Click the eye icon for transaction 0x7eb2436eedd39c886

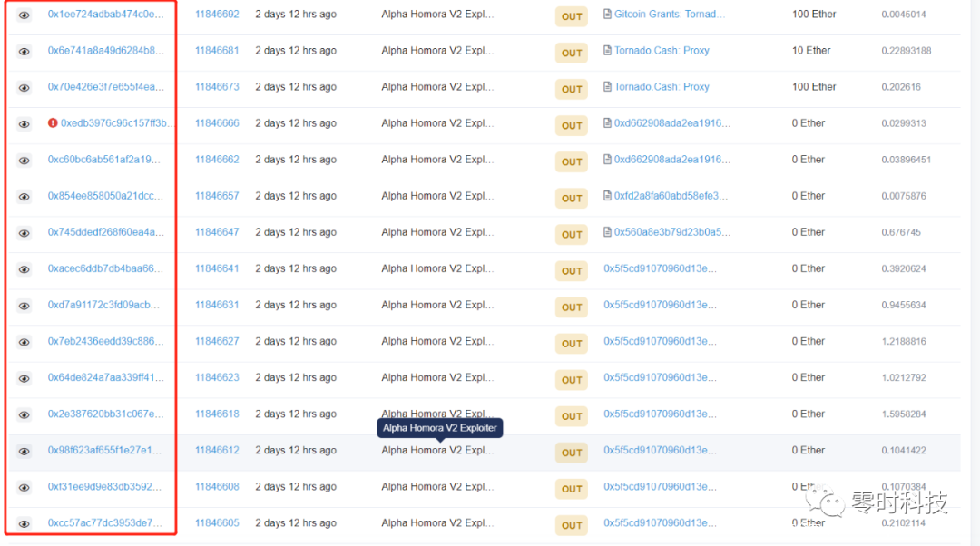tap(24, 342)
